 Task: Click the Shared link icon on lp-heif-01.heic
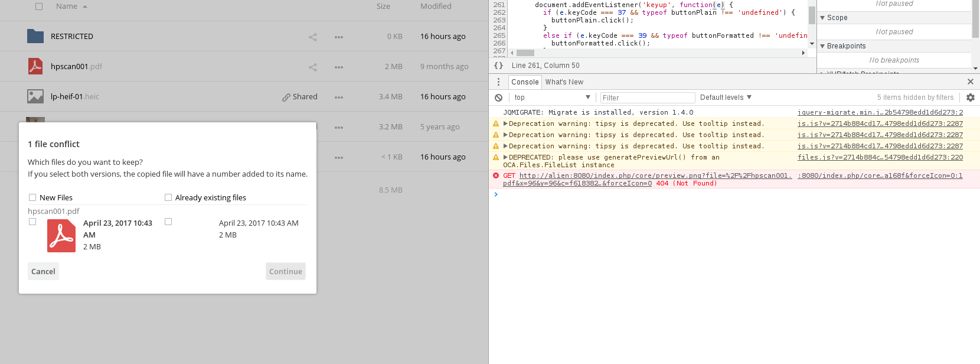pyautogui.click(x=286, y=97)
